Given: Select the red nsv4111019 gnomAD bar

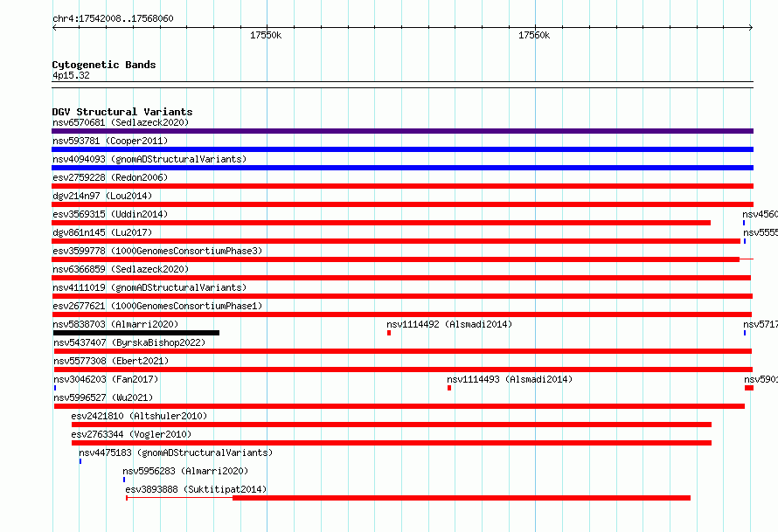Looking at the screenshot, I should [402, 296].
